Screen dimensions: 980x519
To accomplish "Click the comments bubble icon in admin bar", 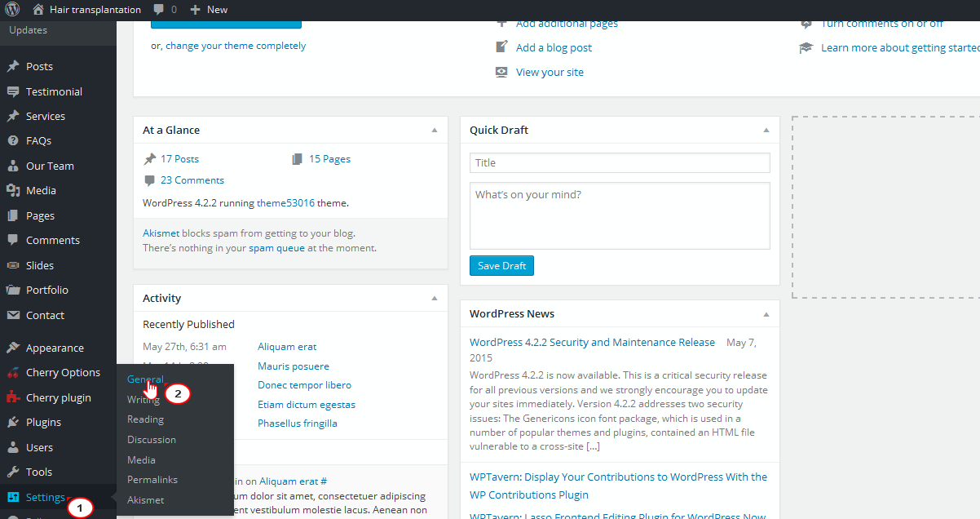I will pyautogui.click(x=158, y=10).
